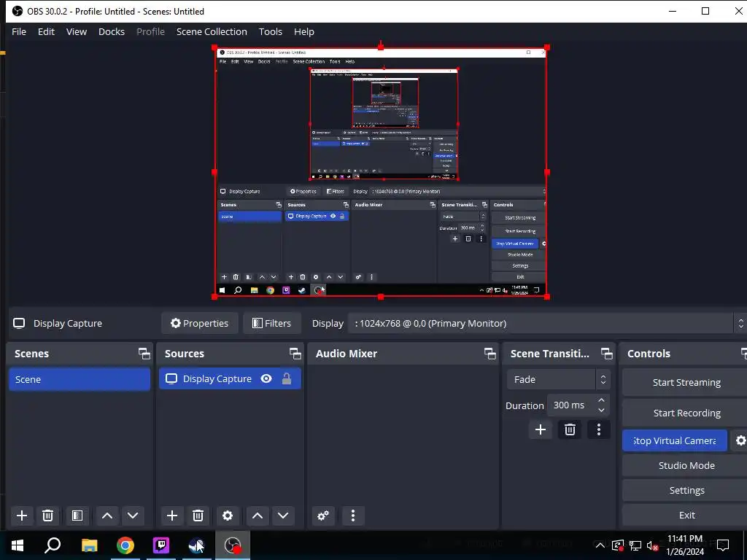This screenshot has width=747, height=560.
Task: Open Twitch app from the taskbar
Action: coord(161,545)
